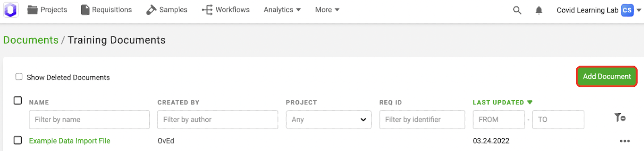Click the Filter by name field

pyautogui.click(x=89, y=120)
